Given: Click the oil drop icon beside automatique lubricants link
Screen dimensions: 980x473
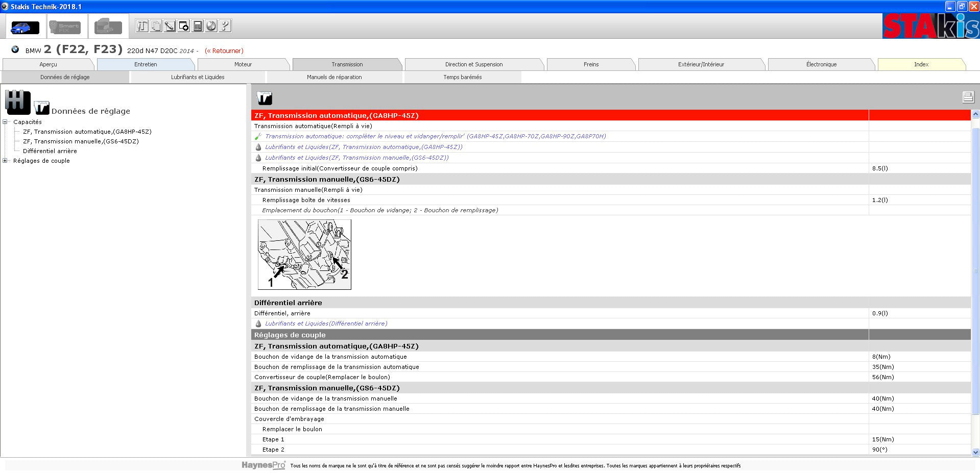Looking at the screenshot, I should pyautogui.click(x=258, y=147).
